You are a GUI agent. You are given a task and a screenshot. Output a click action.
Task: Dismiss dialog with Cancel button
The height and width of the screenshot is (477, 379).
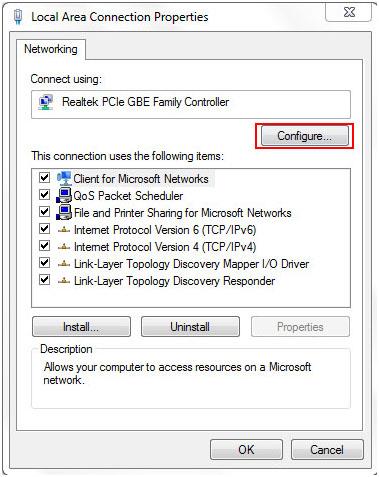pos(327,450)
